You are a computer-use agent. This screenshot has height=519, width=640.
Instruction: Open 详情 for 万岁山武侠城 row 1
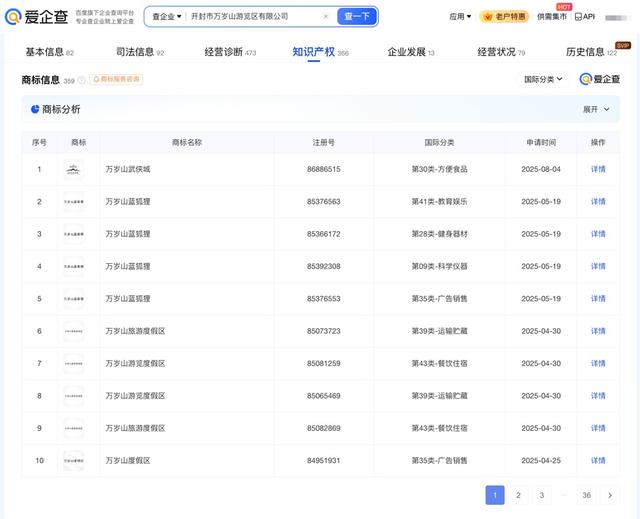598,169
